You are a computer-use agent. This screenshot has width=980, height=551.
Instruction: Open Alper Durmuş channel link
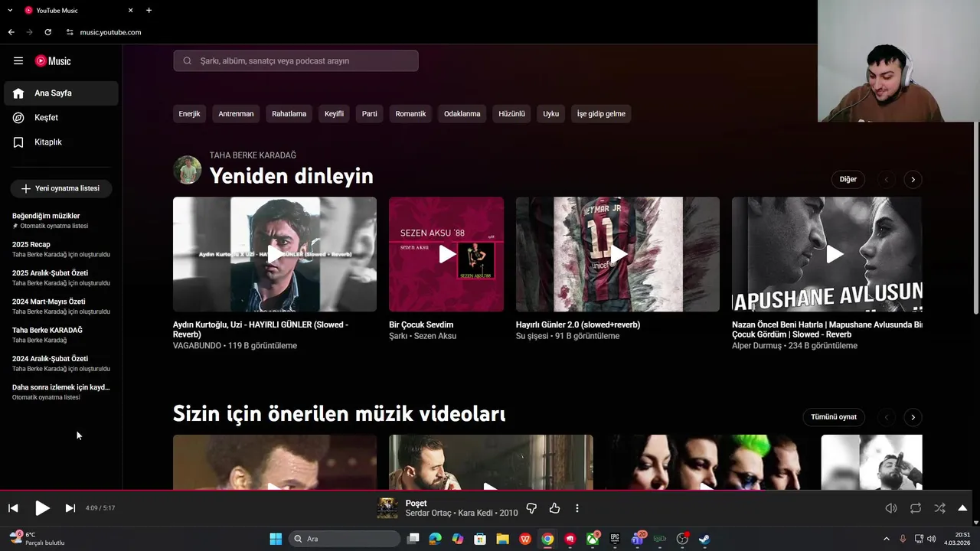[756, 346]
